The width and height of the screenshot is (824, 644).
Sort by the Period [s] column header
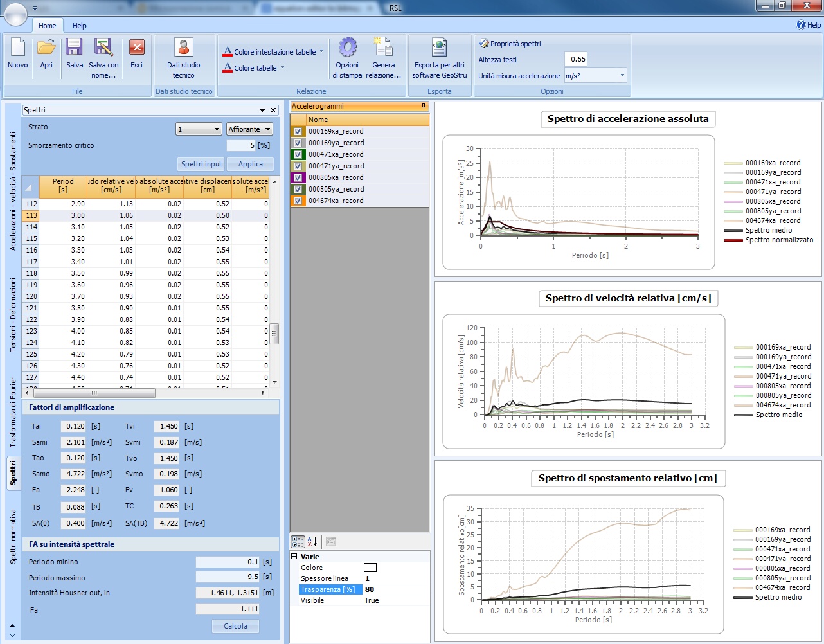point(63,186)
